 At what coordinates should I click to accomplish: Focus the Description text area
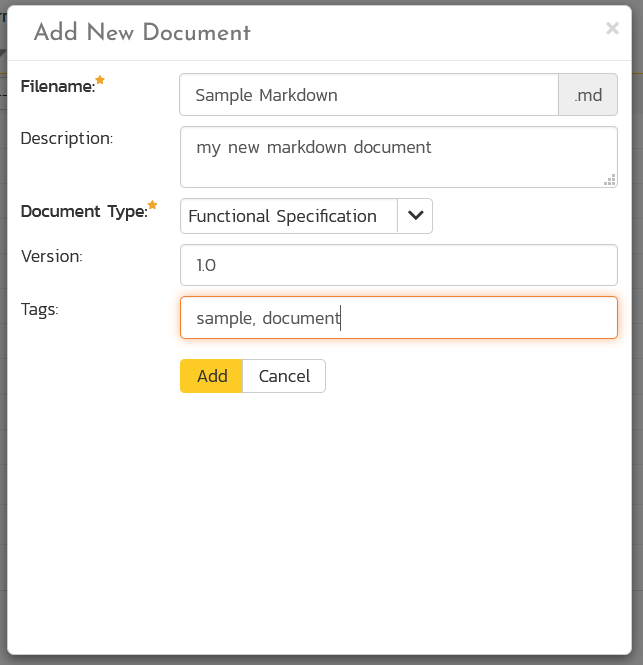pos(398,157)
